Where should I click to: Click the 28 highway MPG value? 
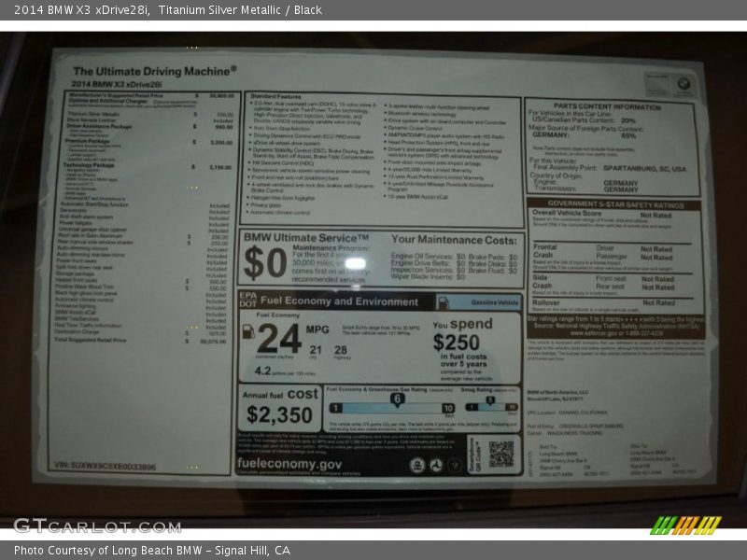coord(341,350)
